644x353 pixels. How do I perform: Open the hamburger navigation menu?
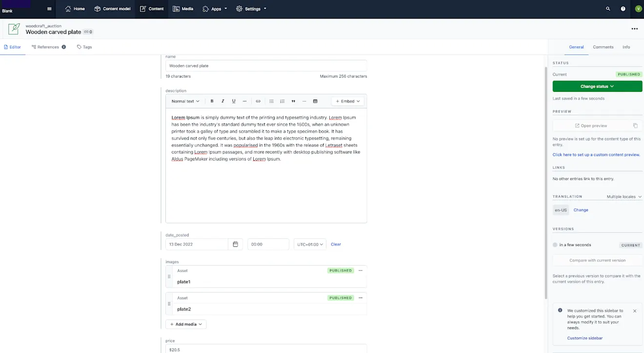click(49, 9)
